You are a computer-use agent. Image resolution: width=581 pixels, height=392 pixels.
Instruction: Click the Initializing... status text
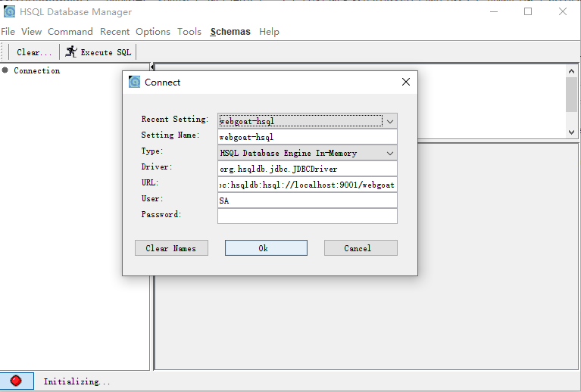tap(77, 381)
